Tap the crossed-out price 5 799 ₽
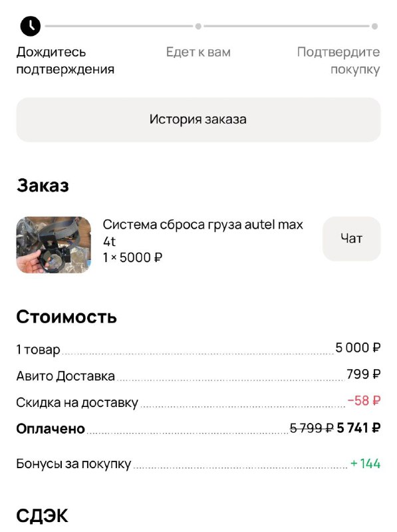397x532 pixels. click(x=311, y=428)
